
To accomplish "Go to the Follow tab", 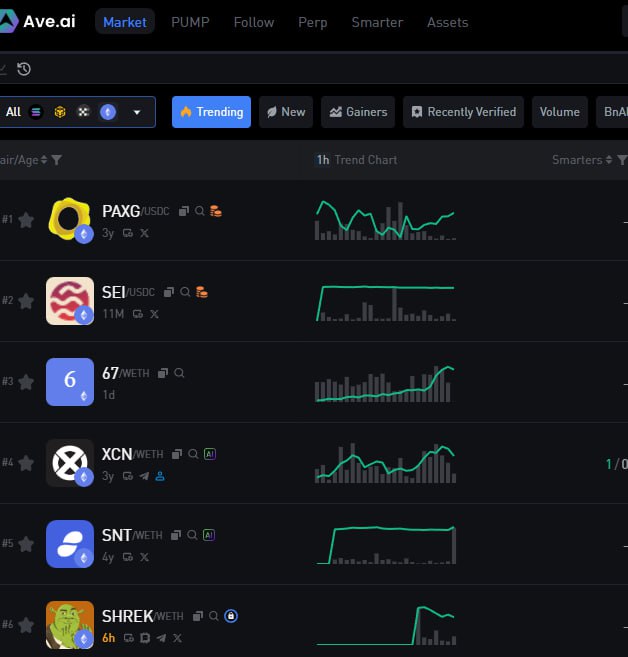I will tap(254, 22).
